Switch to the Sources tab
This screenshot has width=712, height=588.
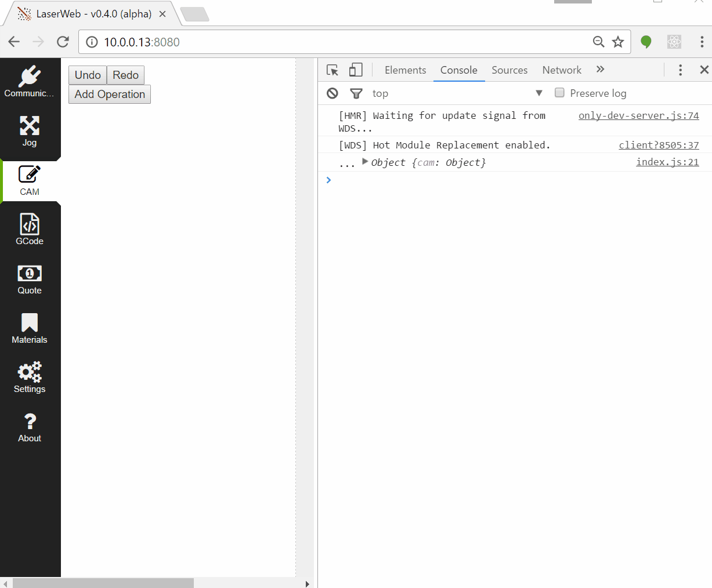pos(509,70)
